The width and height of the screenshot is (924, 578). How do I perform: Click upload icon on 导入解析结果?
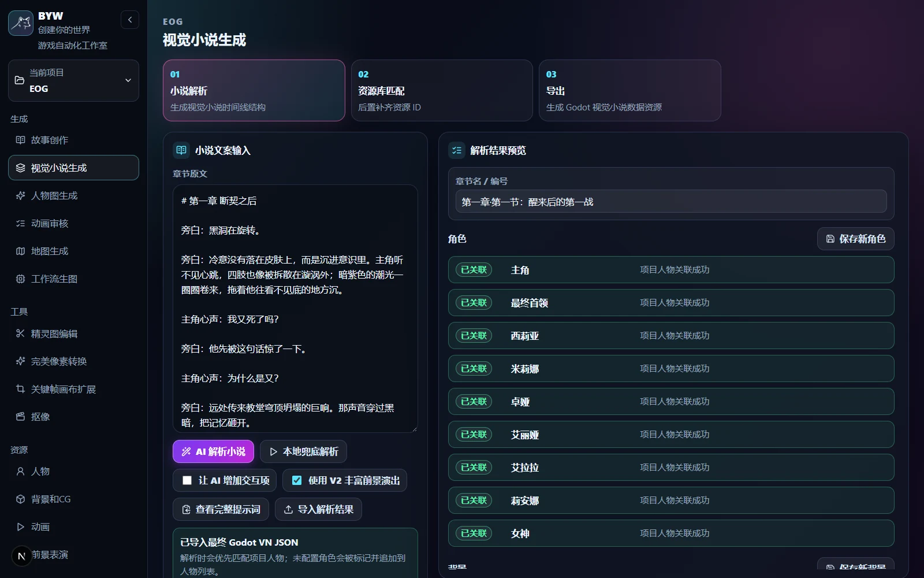pyautogui.click(x=288, y=509)
